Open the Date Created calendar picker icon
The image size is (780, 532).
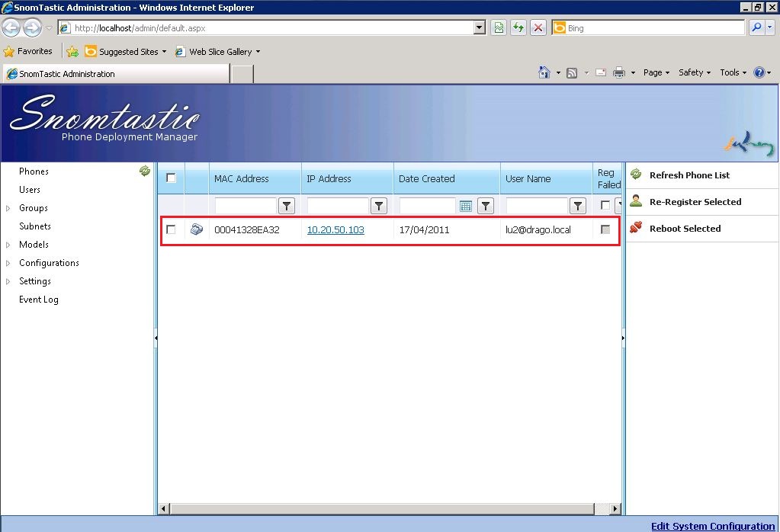click(x=466, y=206)
